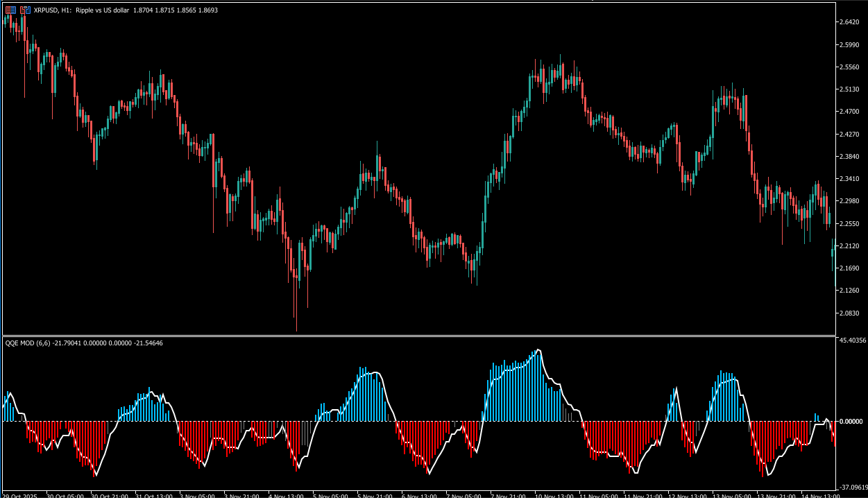Click the highest peak of the white QQE line

[538, 350]
